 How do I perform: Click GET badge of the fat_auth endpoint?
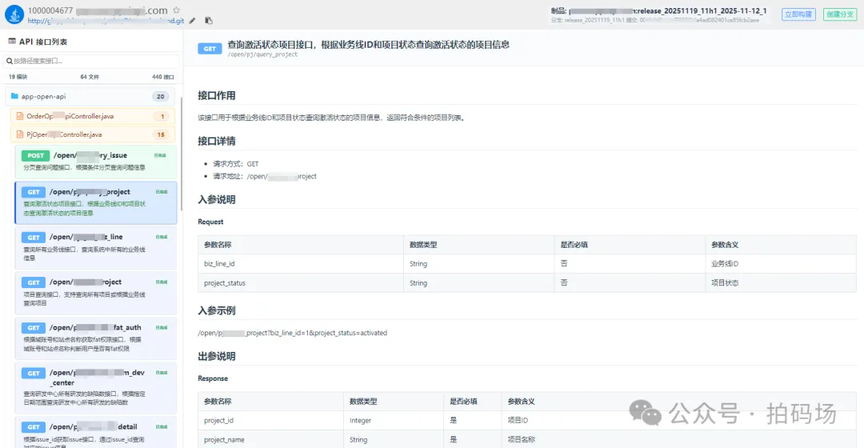(x=33, y=328)
